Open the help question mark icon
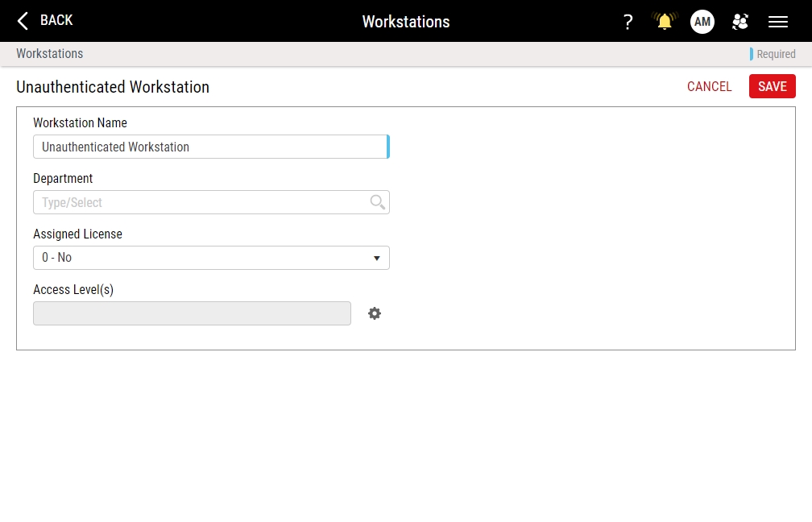This screenshot has width=812, height=522. click(628, 22)
